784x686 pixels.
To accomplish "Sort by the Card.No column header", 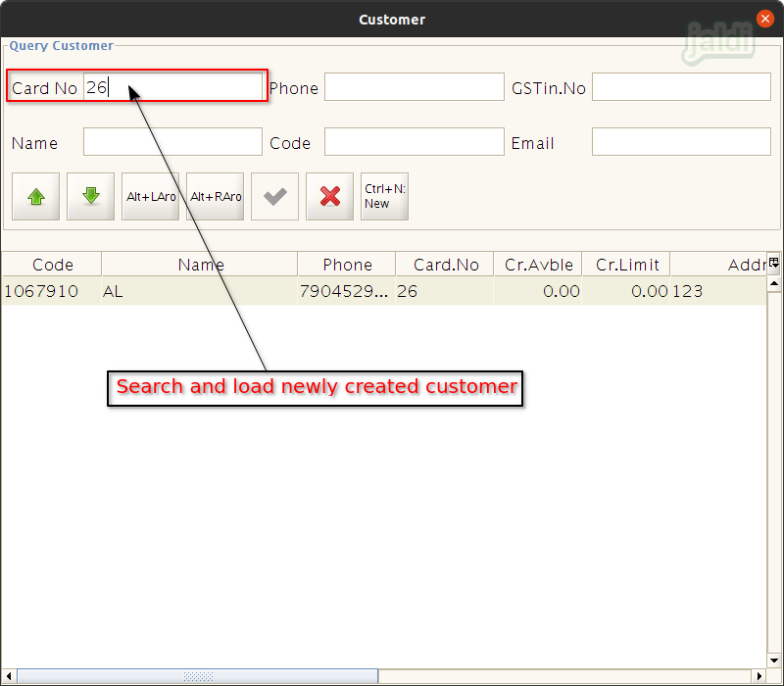I will 445,265.
